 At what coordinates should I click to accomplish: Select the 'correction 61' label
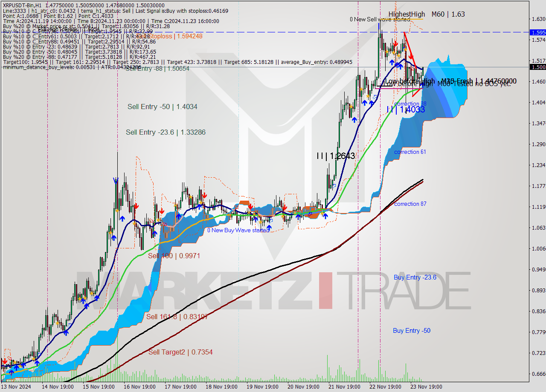(x=410, y=152)
